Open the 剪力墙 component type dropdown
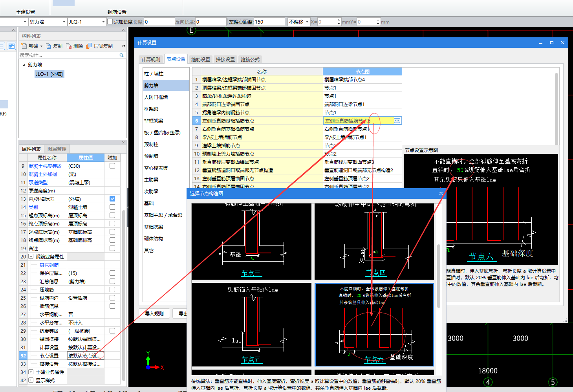The width and height of the screenshot is (573, 392). 64,22
